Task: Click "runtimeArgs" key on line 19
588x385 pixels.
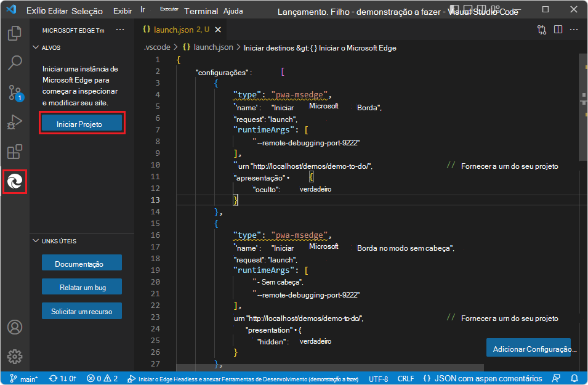Action: pyautogui.click(x=264, y=270)
